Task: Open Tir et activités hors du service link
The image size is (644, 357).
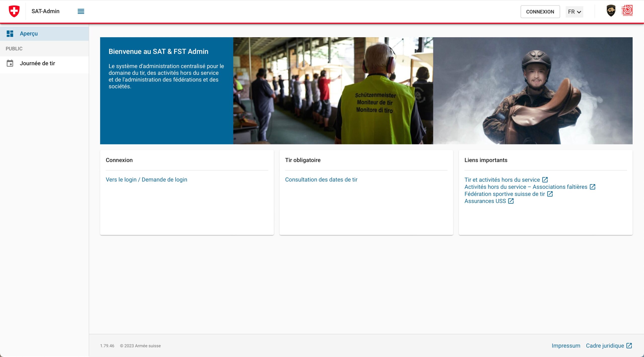Action: 502,180
